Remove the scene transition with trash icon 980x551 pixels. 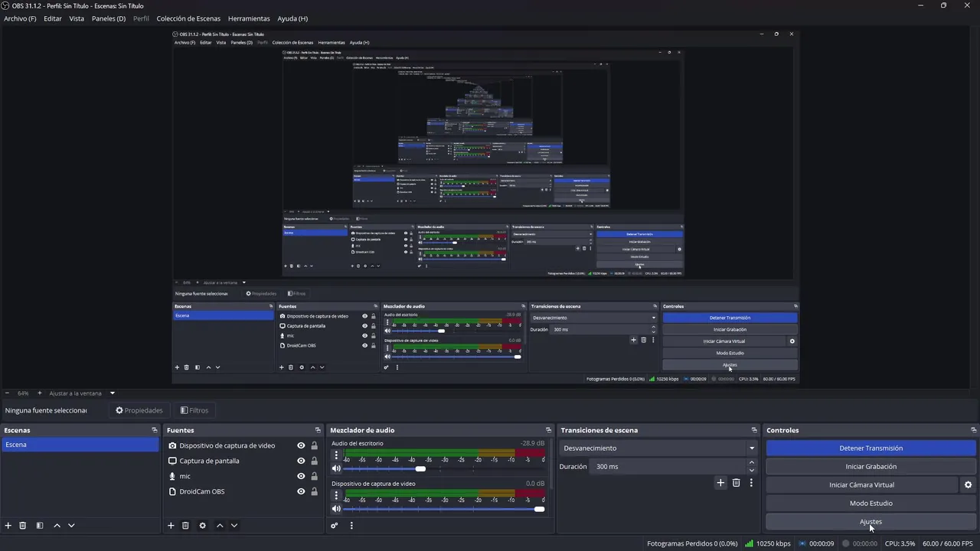pos(737,483)
